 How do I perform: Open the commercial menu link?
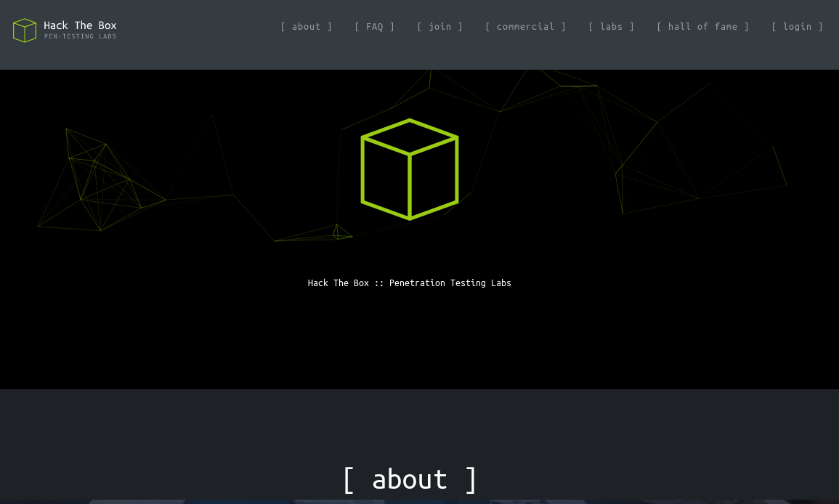[x=525, y=27]
